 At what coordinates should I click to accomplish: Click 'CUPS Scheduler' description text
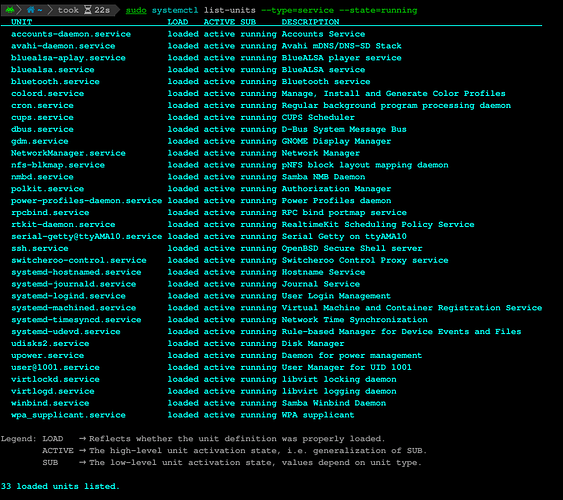pos(318,117)
